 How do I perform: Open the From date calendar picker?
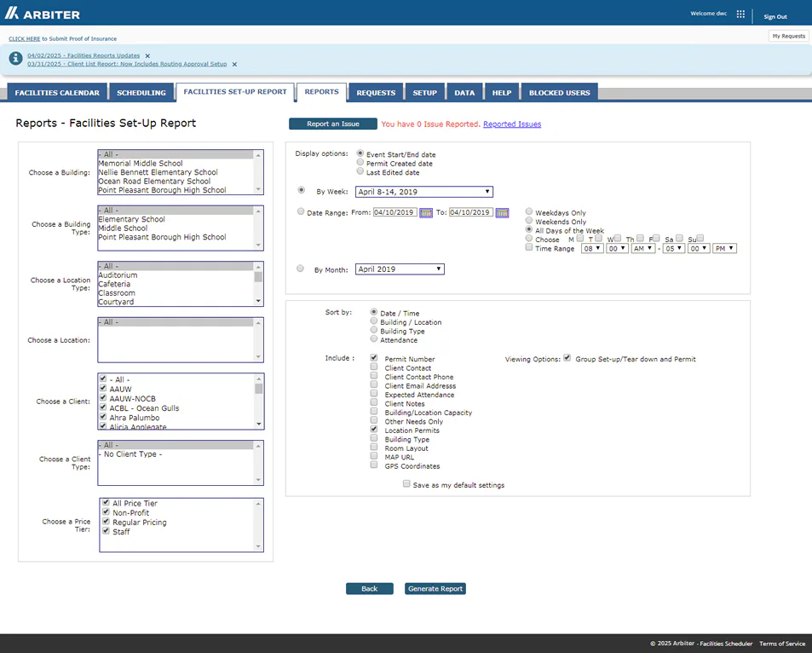click(x=426, y=212)
